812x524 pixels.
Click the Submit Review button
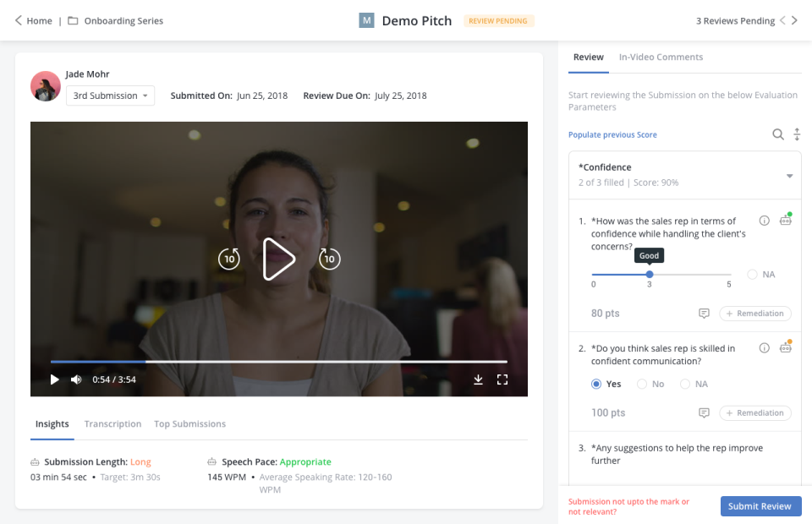(760, 505)
